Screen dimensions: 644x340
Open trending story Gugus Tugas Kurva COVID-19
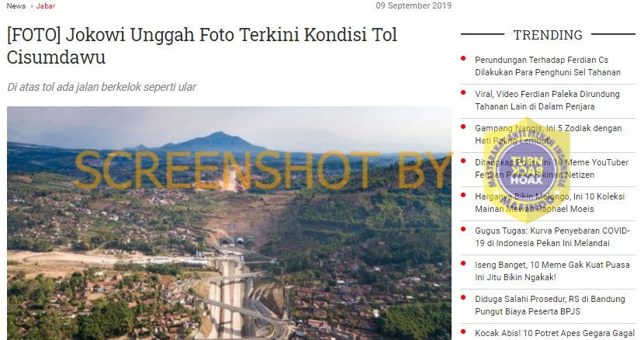pyautogui.click(x=552, y=237)
